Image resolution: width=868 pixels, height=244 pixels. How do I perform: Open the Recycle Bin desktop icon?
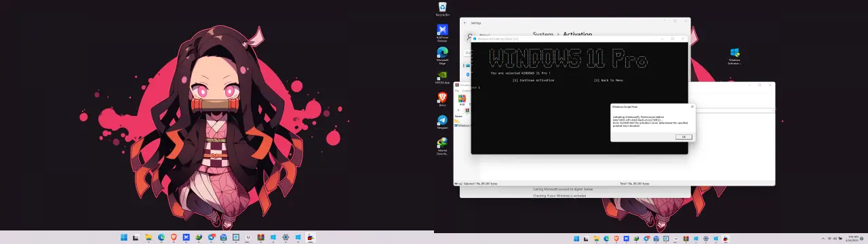click(x=442, y=9)
